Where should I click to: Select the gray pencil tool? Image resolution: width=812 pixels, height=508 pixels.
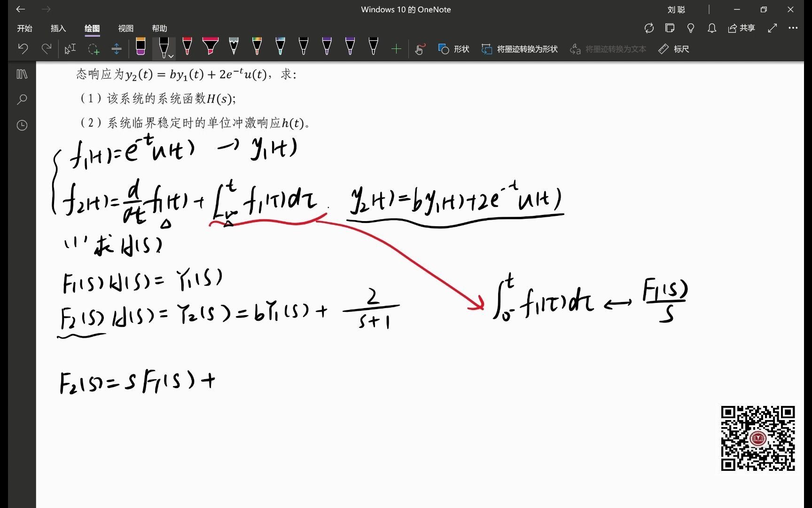(234, 47)
